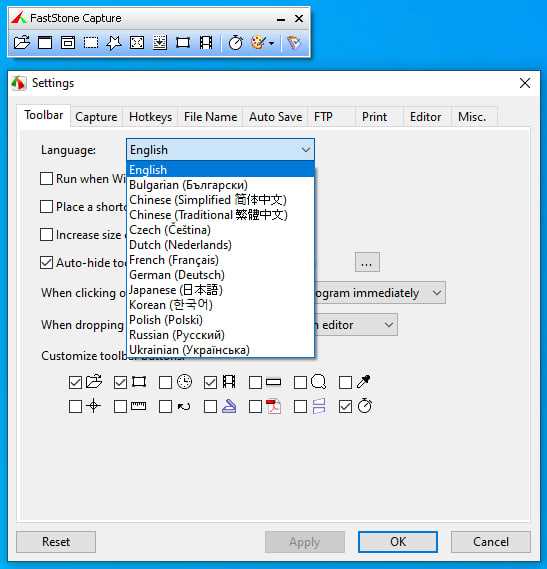Choose Capture Rectangular Region tool
547x569 pixels.
(x=91, y=43)
